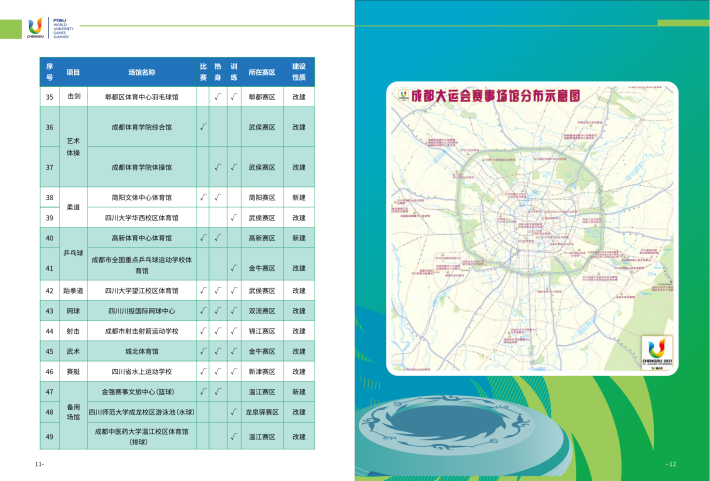Click page number 12 at bottom right
The width and height of the screenshot is (710, 481).
(x=672, y=464)
